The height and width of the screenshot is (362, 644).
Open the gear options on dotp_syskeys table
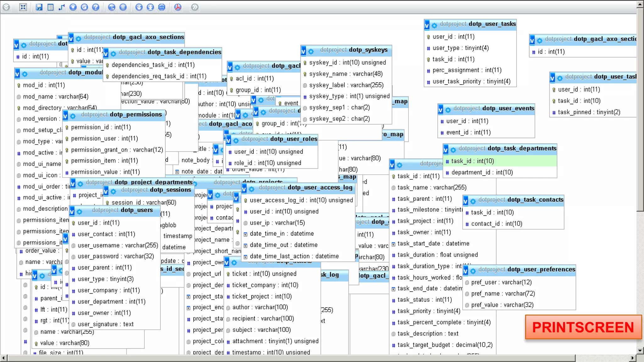pyautogui.click(x=311, y=51)
